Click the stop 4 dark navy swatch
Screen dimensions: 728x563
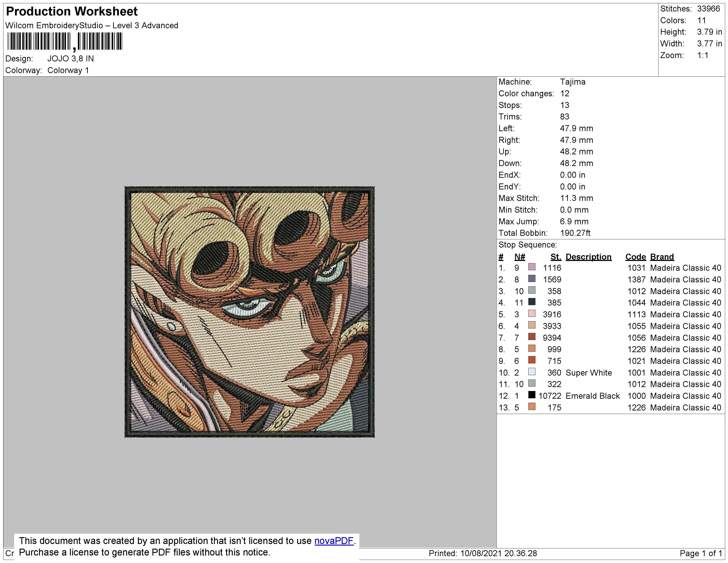[x=532, y=302]
